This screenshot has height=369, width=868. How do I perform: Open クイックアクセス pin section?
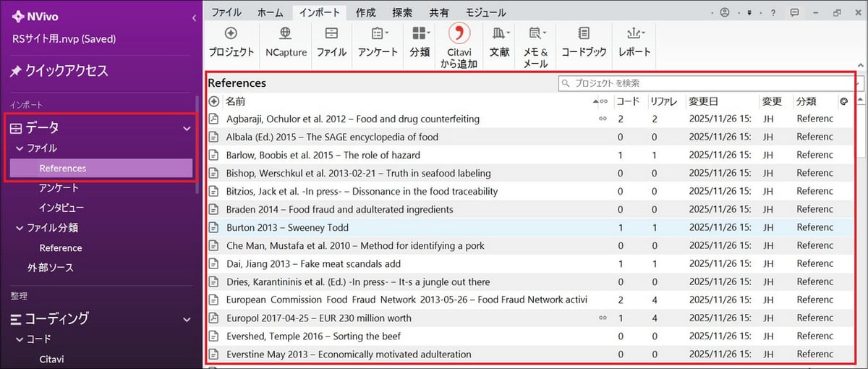[x=59, y=71]
